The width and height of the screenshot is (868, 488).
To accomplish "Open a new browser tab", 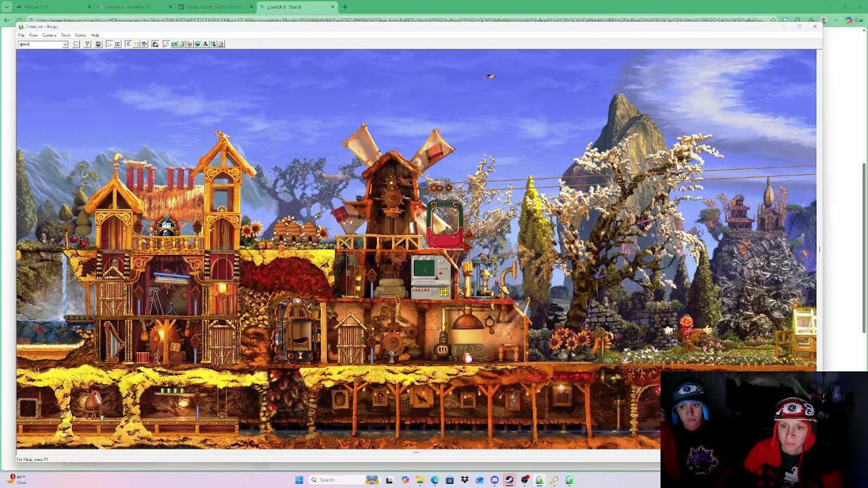I will point(344,7).
